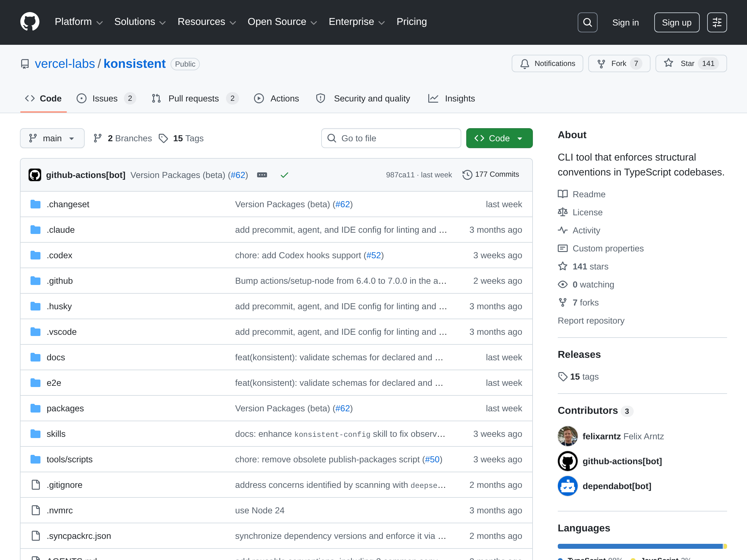Click github-actions[bot] avatar in commit header

tap(35, 175)
